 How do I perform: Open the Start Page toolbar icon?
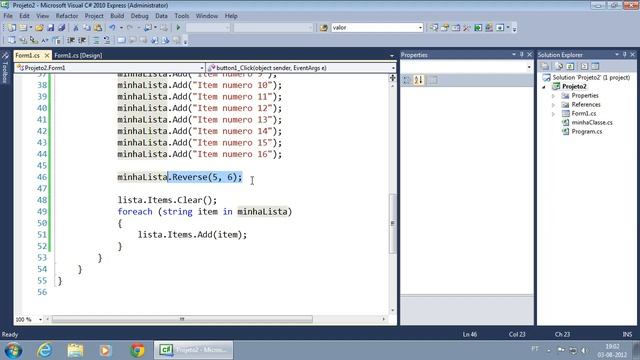(x=478, y=28)
